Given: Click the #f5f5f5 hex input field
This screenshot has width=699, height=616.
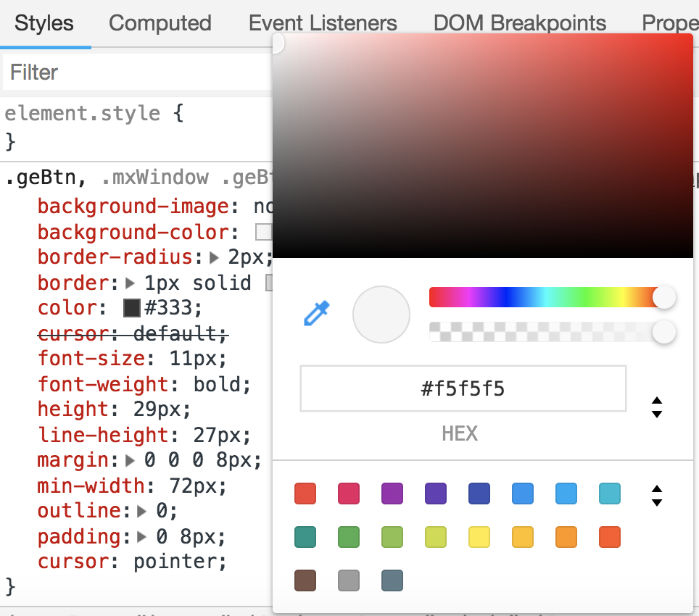Looking at the screenshot, I should 462,388.
